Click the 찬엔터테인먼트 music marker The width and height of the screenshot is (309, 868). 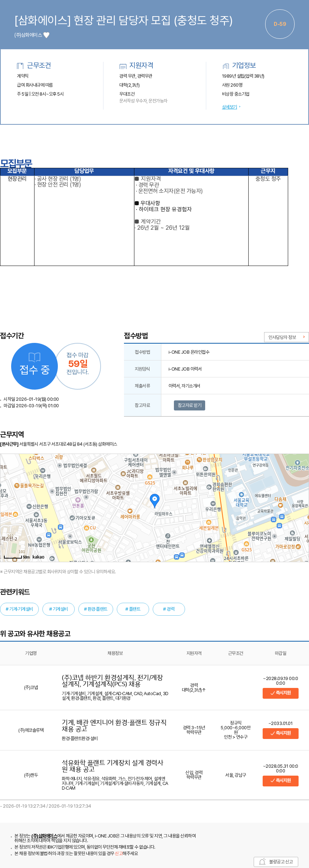click(168, 536)
